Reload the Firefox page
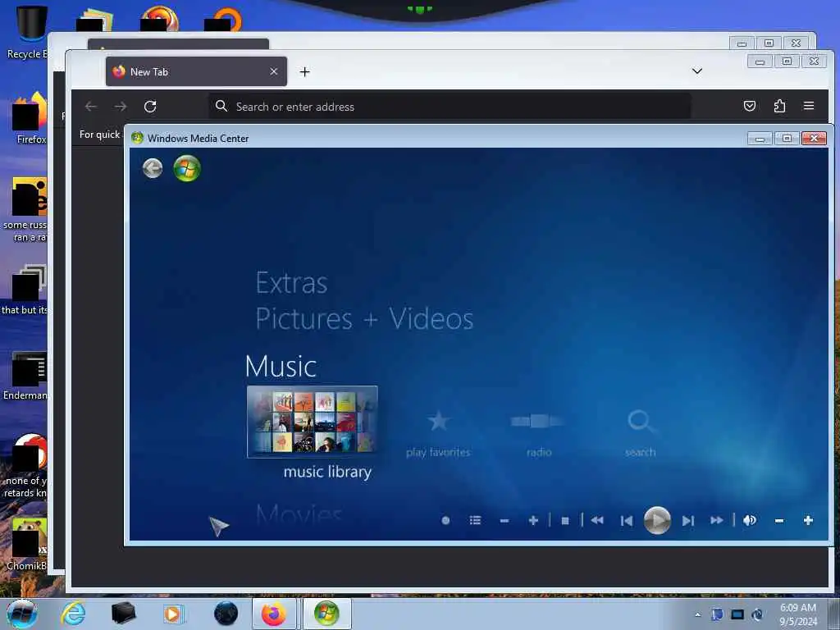The image size is (840, 630). [150, 107]
